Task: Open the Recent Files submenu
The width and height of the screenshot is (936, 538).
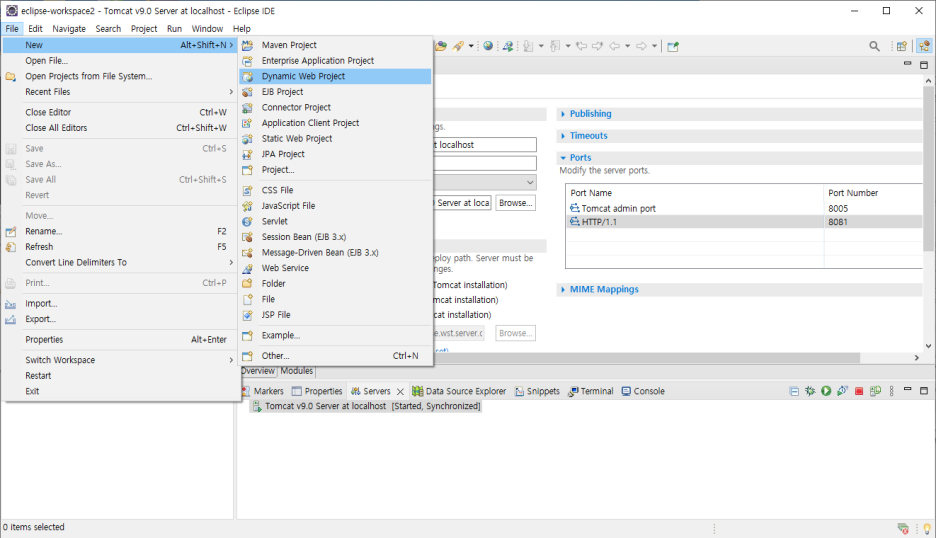Action: (119, 91)
